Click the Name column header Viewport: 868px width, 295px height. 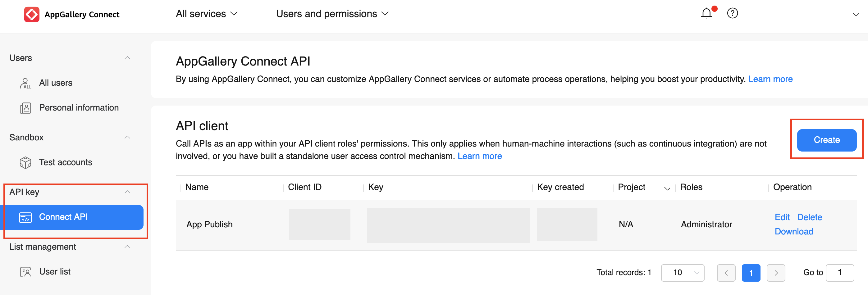coord(197,187)
